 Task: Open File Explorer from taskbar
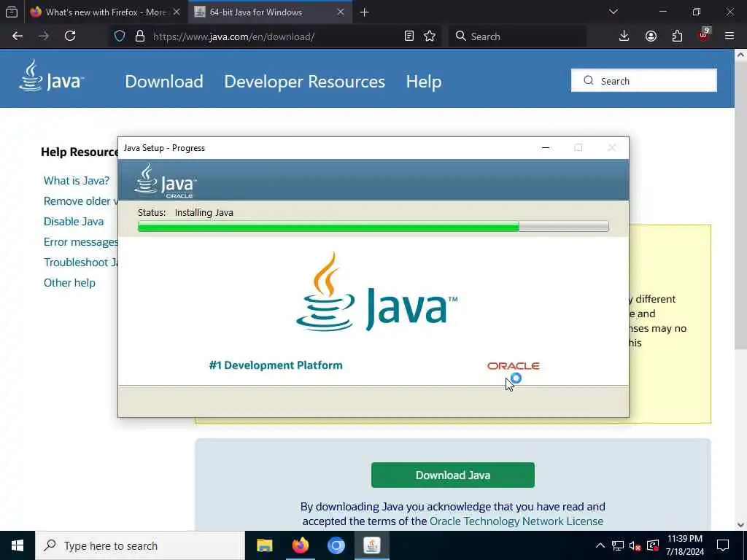264,545
